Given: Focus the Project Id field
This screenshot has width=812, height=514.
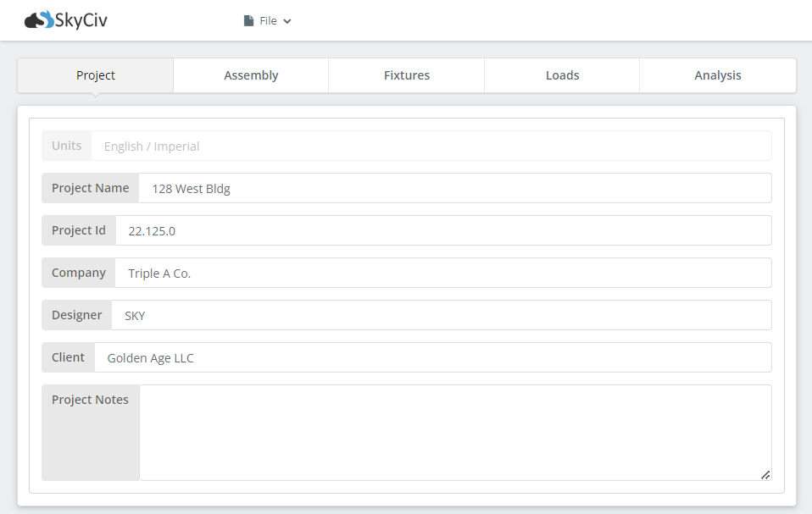Looking at the screenshot, I should [x=442, y=231].
